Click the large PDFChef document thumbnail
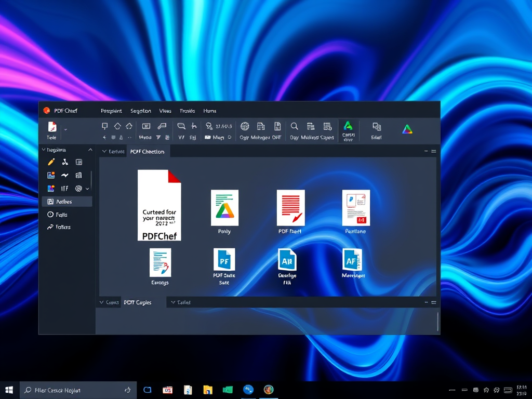Screen dimensions: 532x399 pos(159,205)
